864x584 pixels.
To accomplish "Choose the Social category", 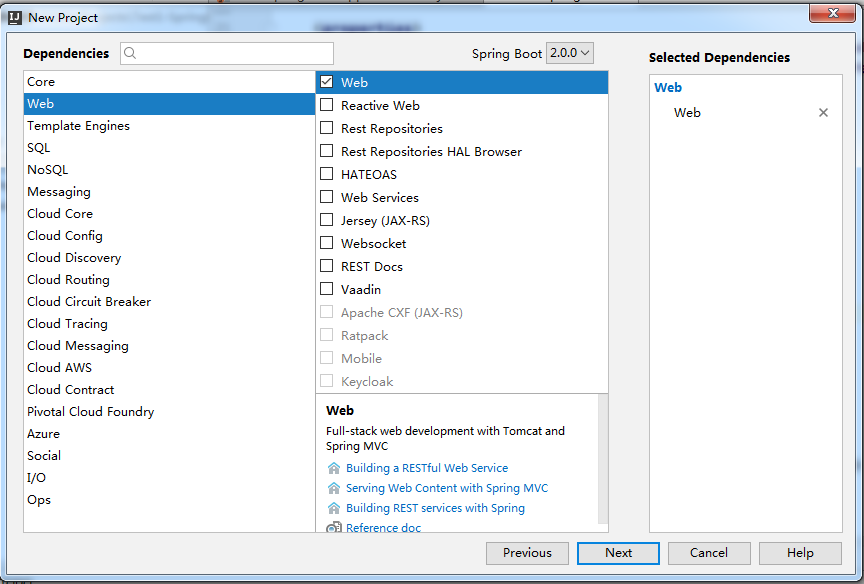I will [169, 456].
